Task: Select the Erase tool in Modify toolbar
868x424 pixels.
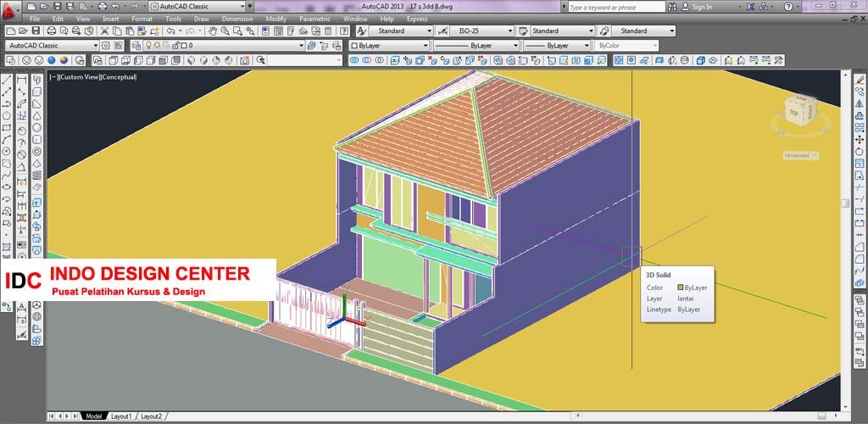Action: pos(860,80)
